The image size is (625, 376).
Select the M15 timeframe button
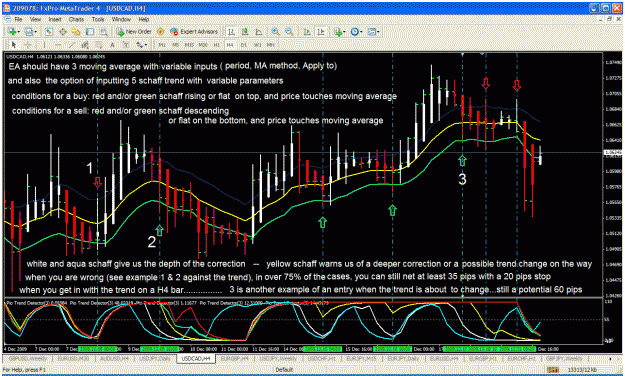189,45
